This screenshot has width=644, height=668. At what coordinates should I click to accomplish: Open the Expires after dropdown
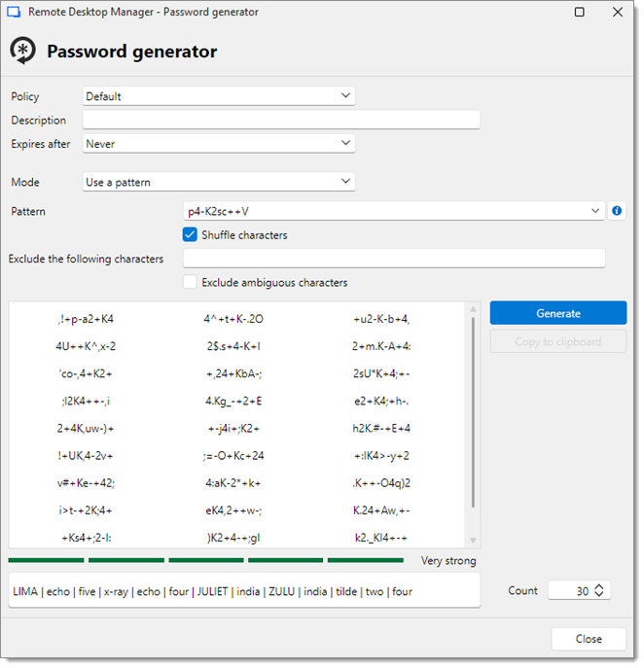point(220,145)
